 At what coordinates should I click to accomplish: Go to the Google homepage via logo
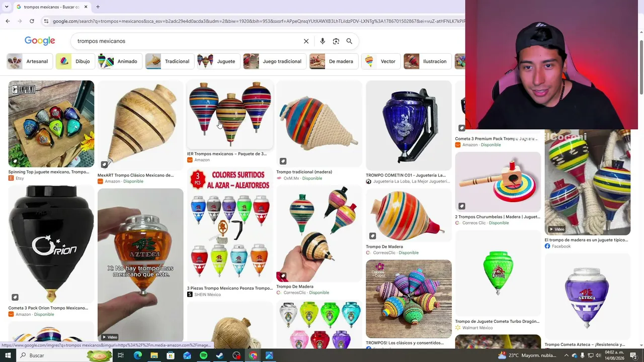click(x=40, y=41)
